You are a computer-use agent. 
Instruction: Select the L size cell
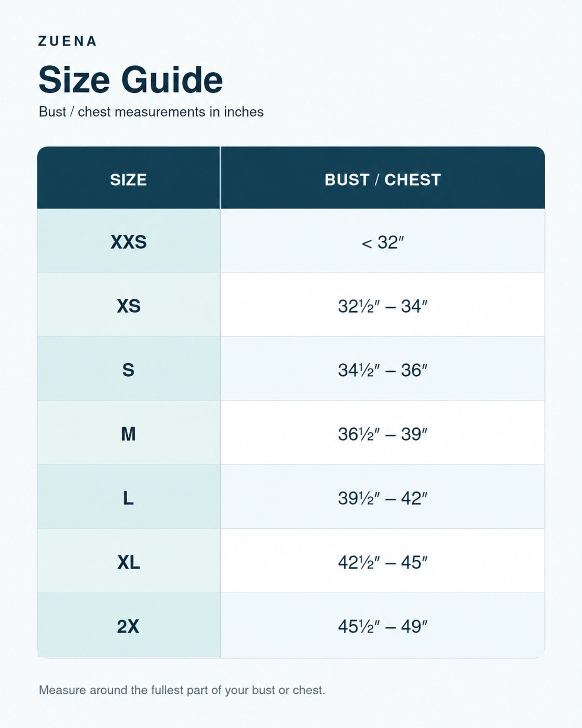pos(129,497)
